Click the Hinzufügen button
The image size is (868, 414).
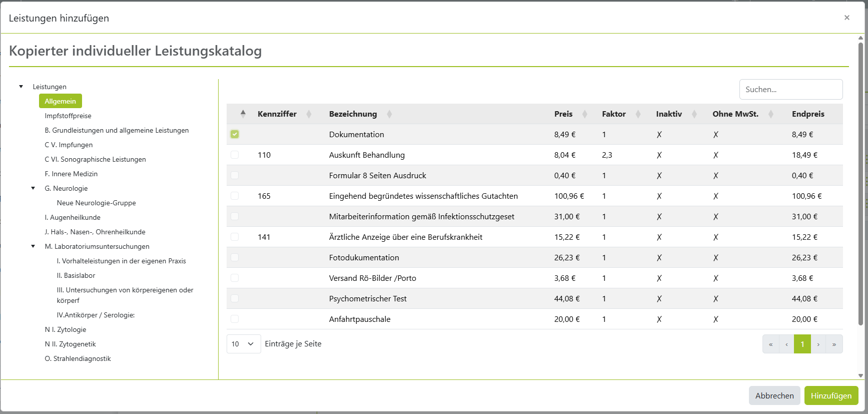[x=831, y=395]
